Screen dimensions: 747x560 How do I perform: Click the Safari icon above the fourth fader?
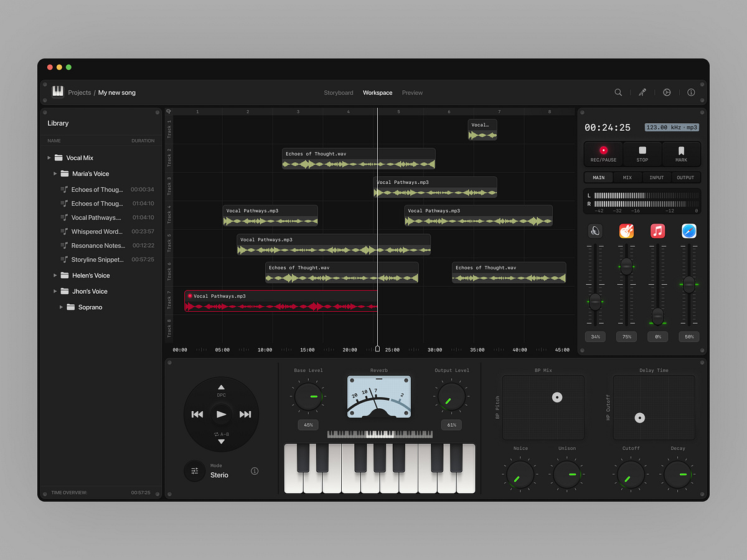pyautogui.click(x=688, y=231)
